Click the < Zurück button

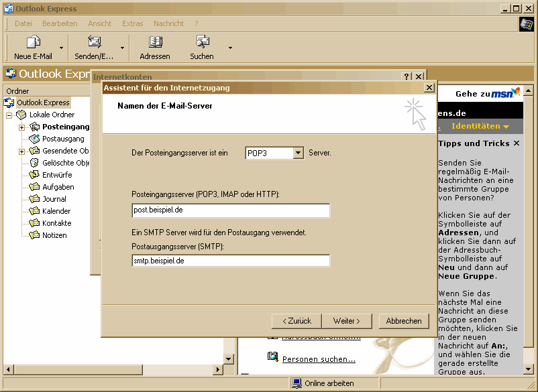click(x=297, y=321)
